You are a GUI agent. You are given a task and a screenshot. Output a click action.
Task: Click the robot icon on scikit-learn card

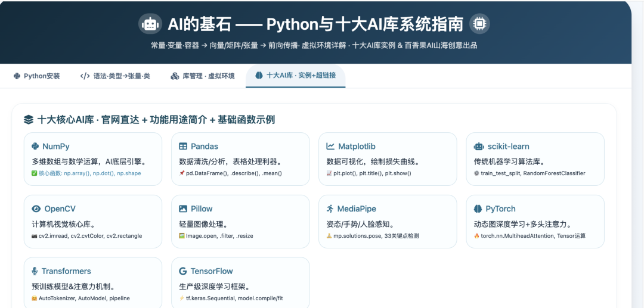478,147
